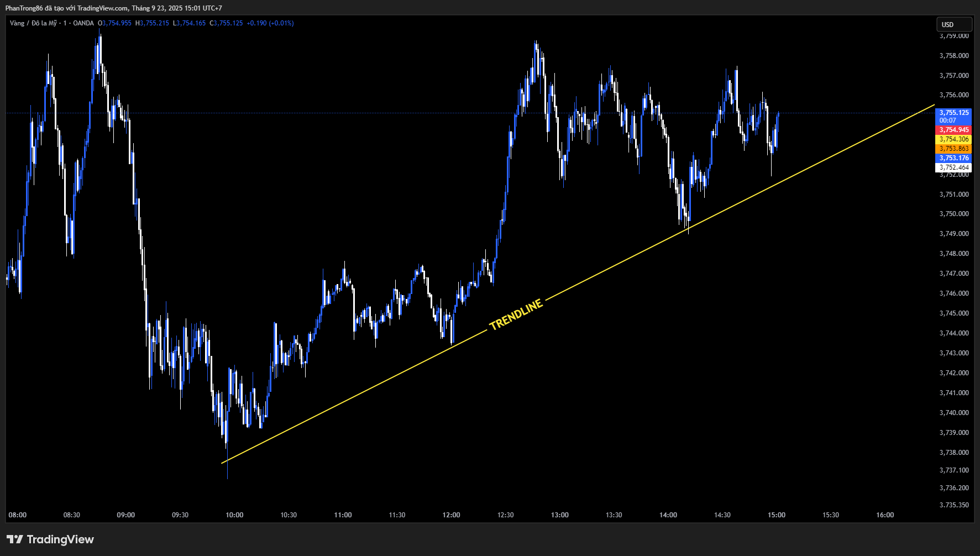Screen dimensions: 980x556
Task: Click the 3,741.000 price axis label
Action: 954,393
